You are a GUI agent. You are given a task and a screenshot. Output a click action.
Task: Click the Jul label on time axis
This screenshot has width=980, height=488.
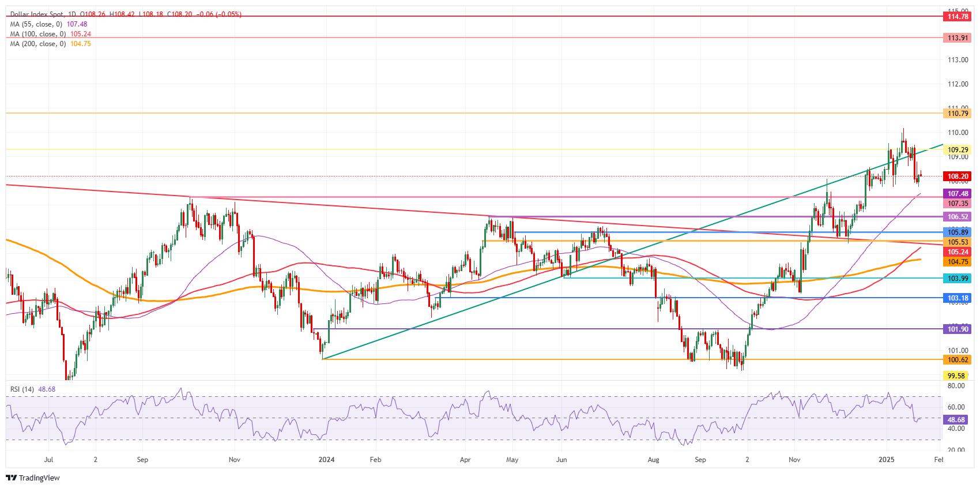point(48,460)
